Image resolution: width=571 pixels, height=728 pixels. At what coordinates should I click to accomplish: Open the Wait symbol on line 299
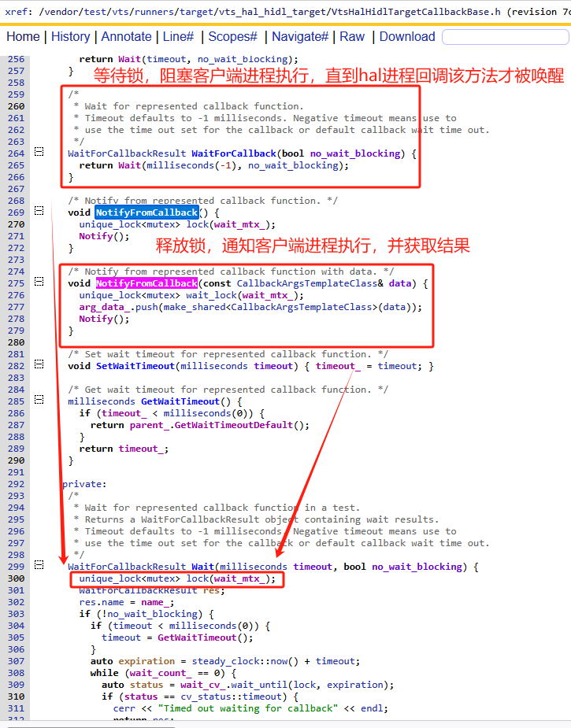coord(203,567)
